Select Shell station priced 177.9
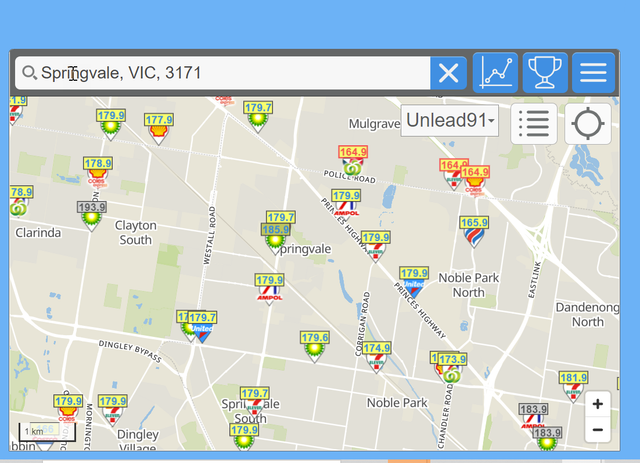The width and height of the screenshot is (640, 463). [159, 128]
